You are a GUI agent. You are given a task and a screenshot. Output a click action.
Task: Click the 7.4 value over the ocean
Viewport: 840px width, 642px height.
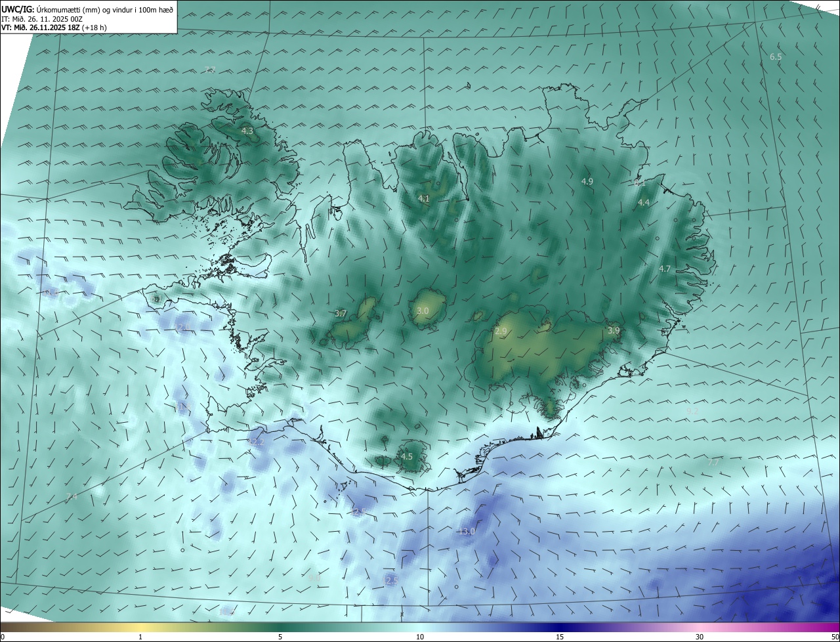[x=72, y=497]
